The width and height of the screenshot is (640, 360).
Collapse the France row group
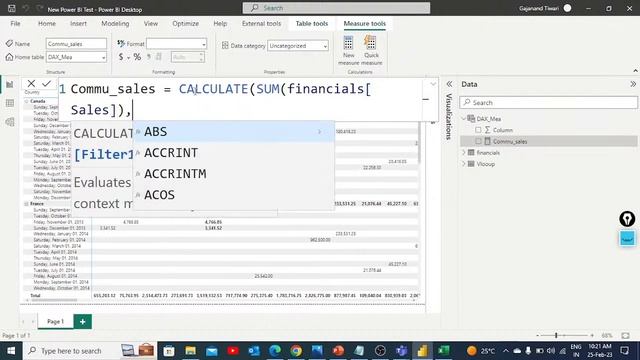click(x=26, y=204)
